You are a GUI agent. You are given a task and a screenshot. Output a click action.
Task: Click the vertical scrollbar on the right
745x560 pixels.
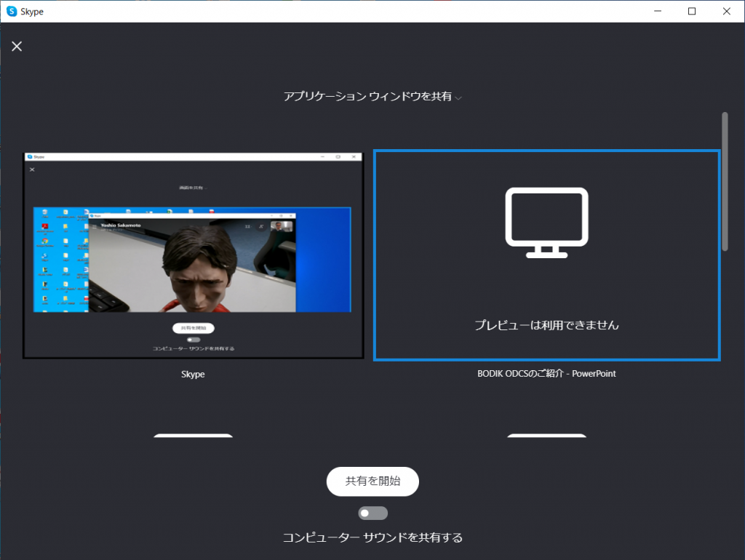725,182
